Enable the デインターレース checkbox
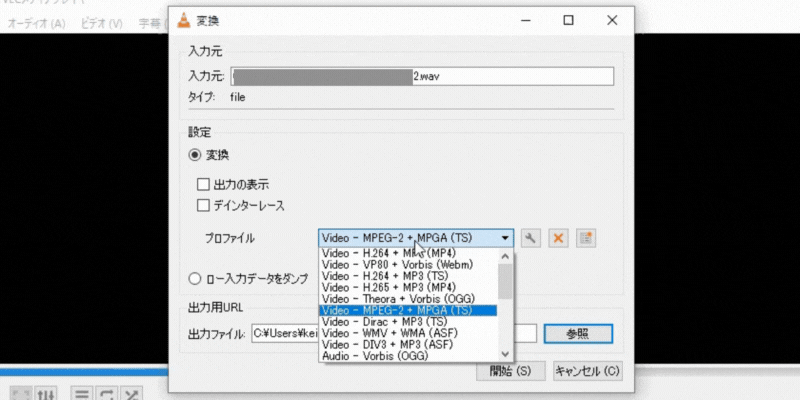Screen dimensions: 800x400 point(204,206)
